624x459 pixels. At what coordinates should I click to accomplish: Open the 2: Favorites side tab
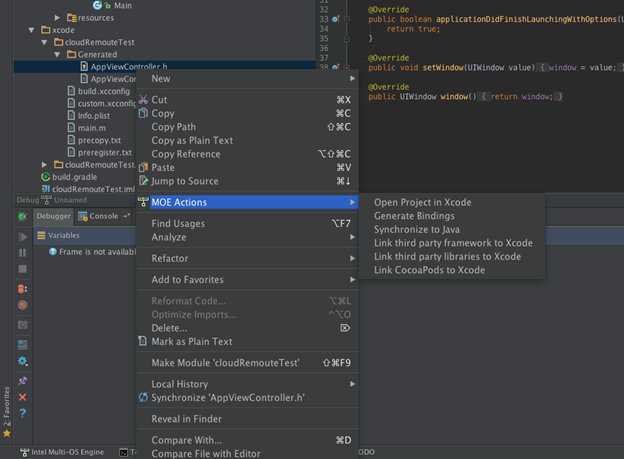coord(6,406)
